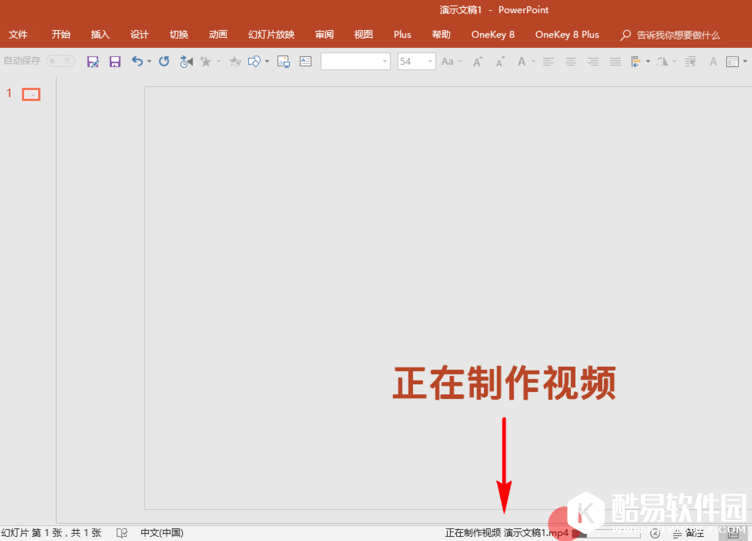Click the Shapes icon in the toolbar
752x541 pixels.
click(x=254, y=61)
